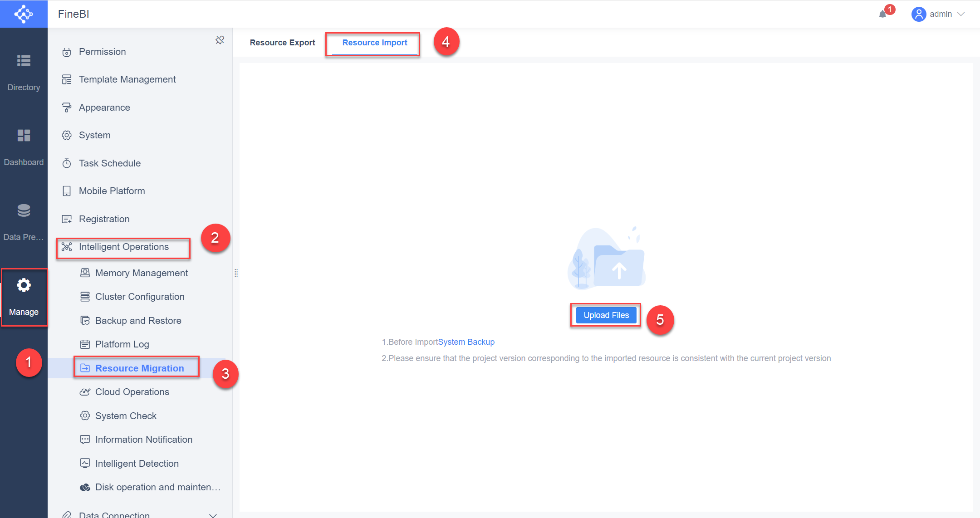Collapse the Intelligent Operations group
Screen dimensions: 980x518
123,247
